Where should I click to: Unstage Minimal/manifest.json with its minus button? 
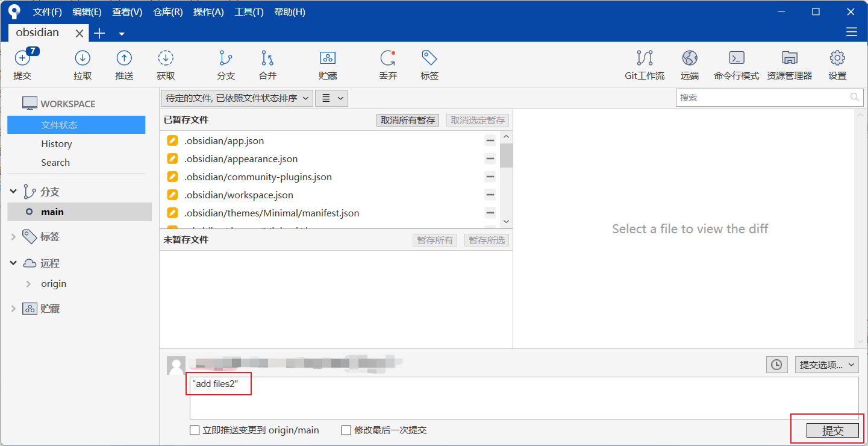[x=490, y=213]
